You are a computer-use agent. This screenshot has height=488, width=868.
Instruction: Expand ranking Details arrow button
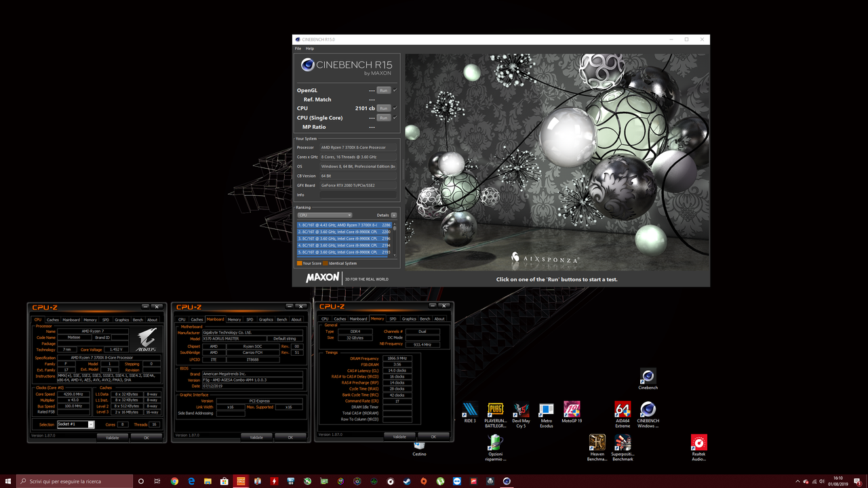click(393, 215)
